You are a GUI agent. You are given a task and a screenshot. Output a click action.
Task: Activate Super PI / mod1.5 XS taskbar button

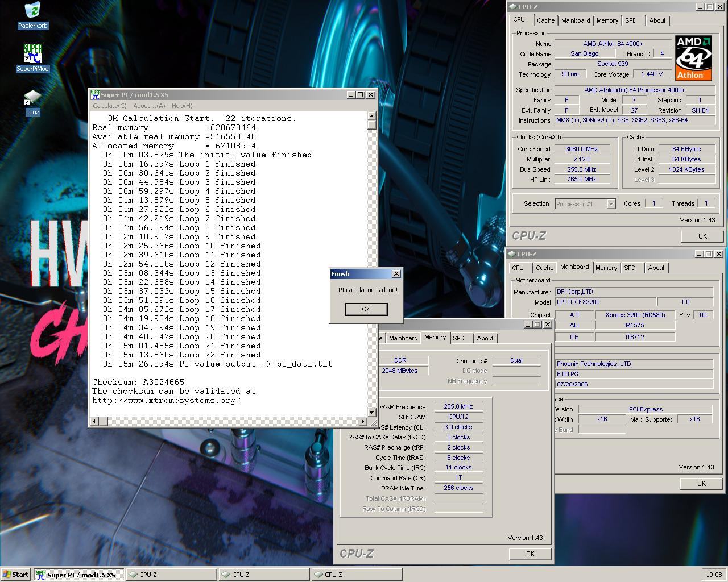(x=78, y=575)
